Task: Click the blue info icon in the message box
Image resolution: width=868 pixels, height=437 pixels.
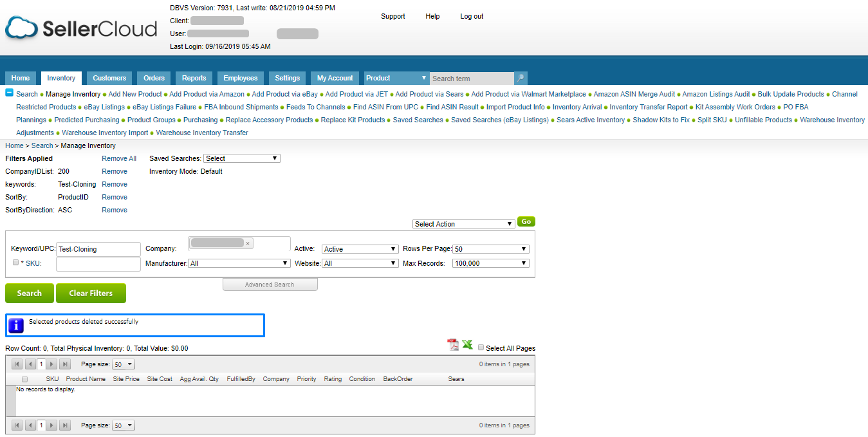Action: 16,325
